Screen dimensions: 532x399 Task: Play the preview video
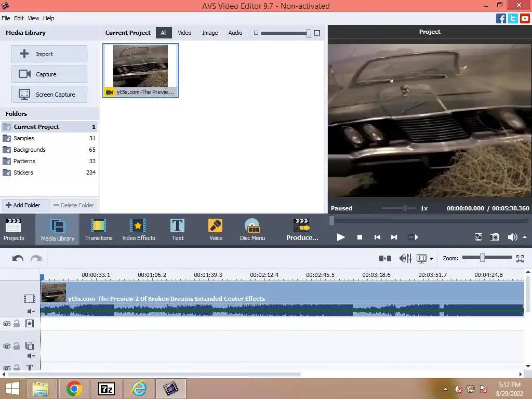click(341, 237)
